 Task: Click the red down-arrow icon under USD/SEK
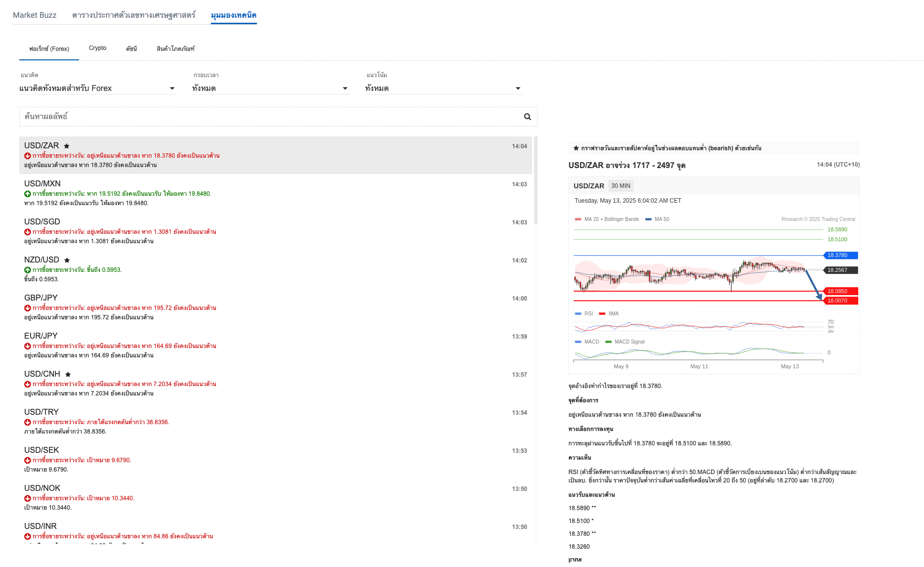click(28, 460)
